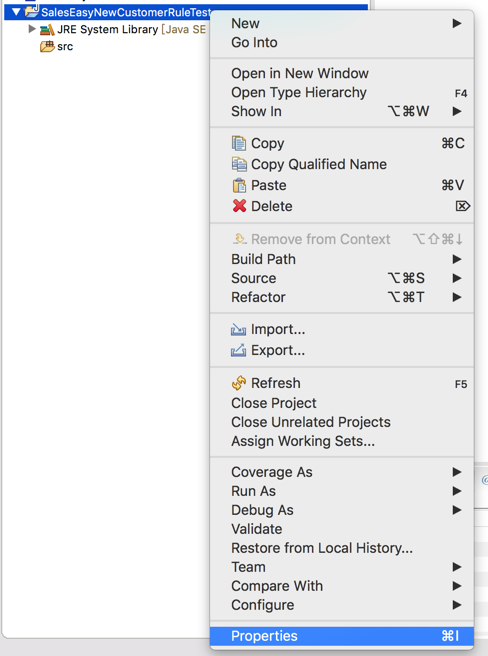488x656 pixels.
Task: Select the src folder tree item
Action: [x=57, y=46]
